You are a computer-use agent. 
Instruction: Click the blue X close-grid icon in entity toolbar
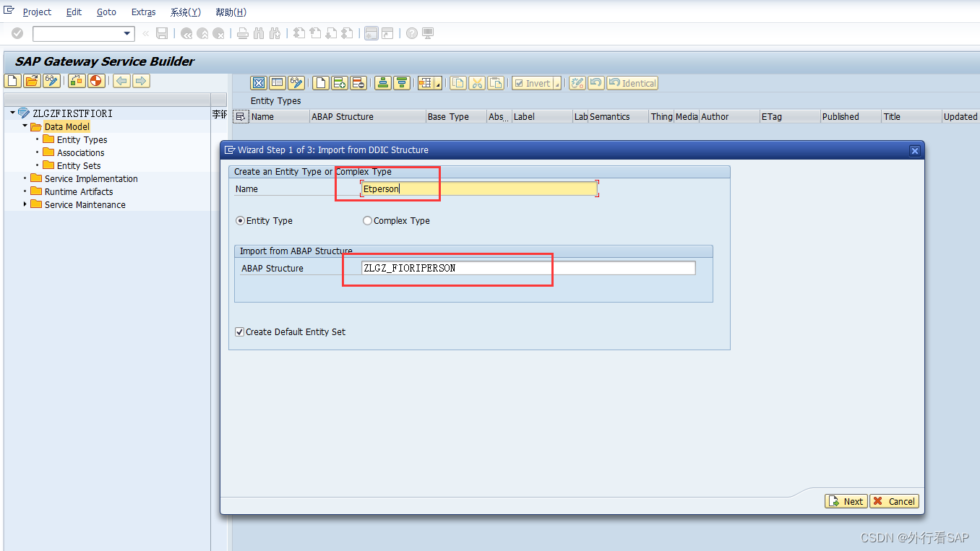[x=259, y=83]
